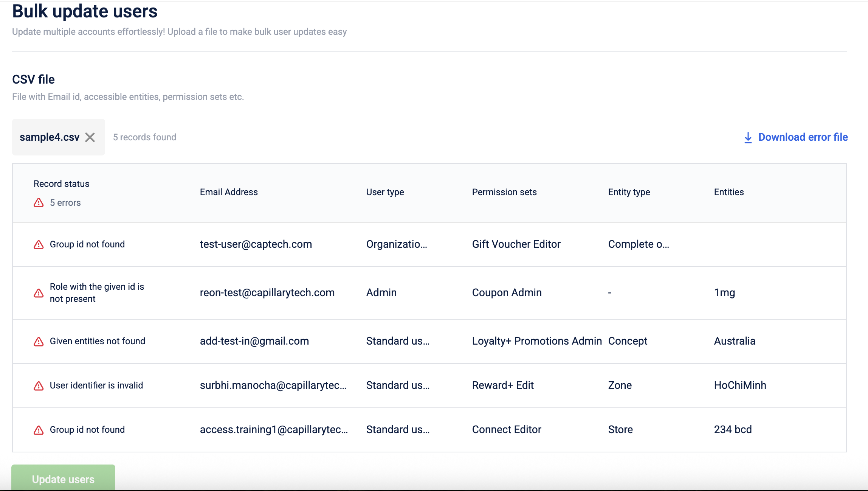Image resolution: width=868 pixels, height=491 pixels.
Task: Click truncated Organizatio... user type cell
Action: pos(397,244)
